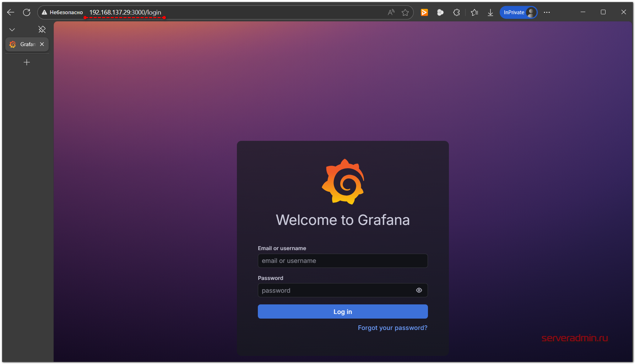Focus the Email or username field
This screenshot has height=364, width=635.
(342, 261)
